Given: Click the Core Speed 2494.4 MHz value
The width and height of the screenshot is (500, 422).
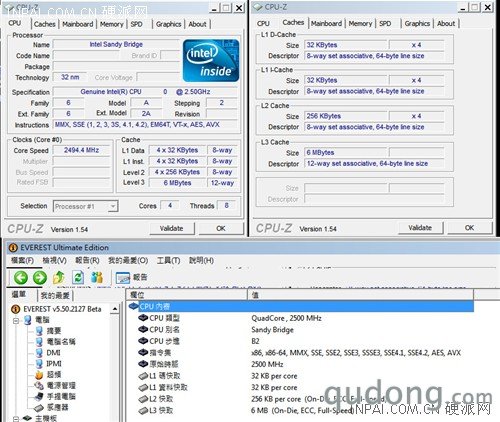Looking at the screenshot, I should 82,150.
